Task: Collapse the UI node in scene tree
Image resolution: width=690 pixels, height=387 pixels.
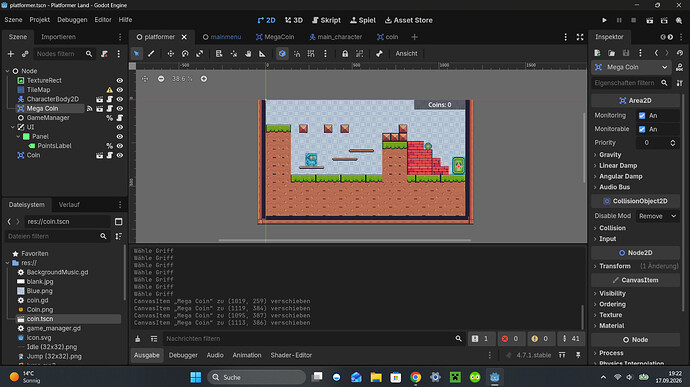Action: [x=13, y=127]
